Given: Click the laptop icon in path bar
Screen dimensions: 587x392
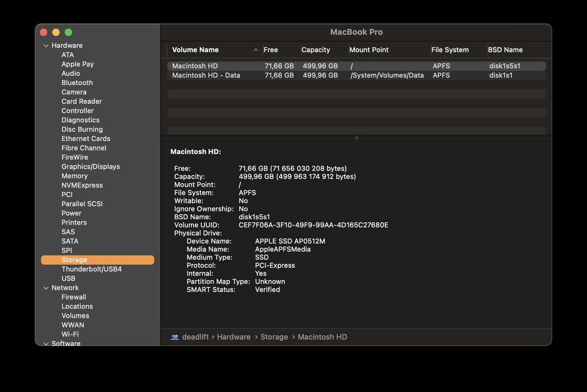Looking at the screenshot, I should tap(175, 337).
